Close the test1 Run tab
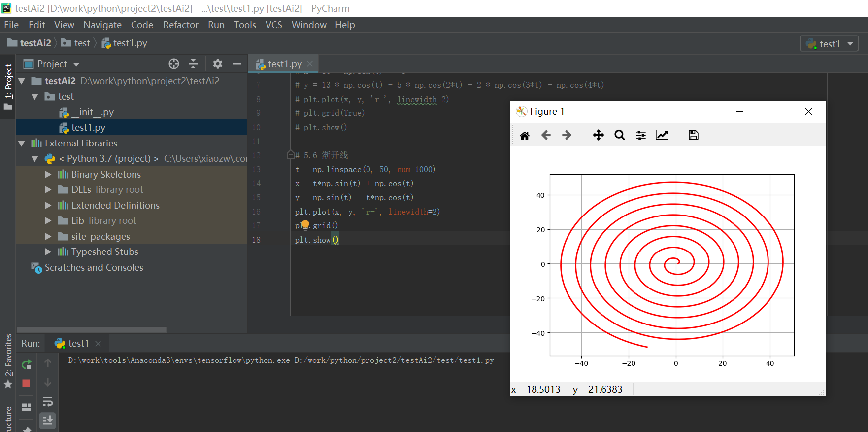 pos(98,343)
